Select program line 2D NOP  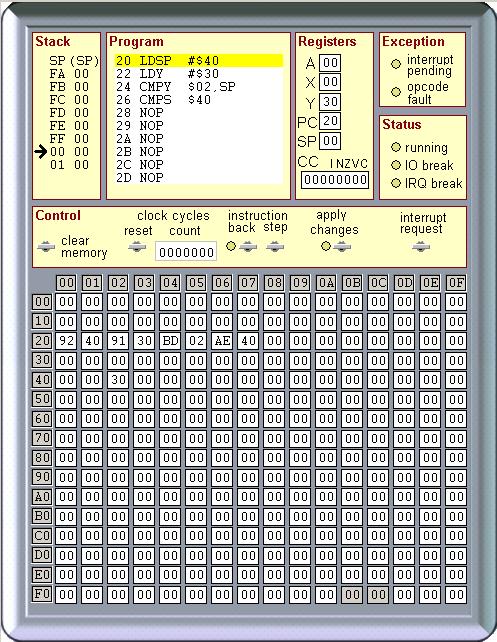click(199, 178)
